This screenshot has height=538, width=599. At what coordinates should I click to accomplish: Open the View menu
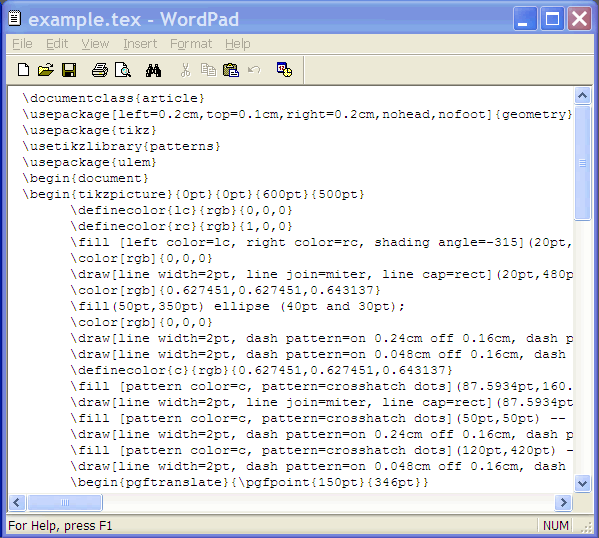[x=95, y=44]
